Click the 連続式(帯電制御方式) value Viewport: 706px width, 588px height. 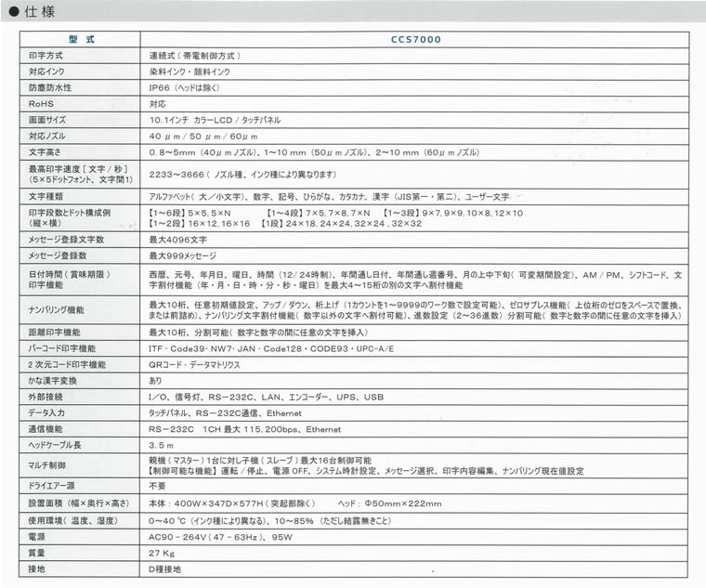[194, 56]
